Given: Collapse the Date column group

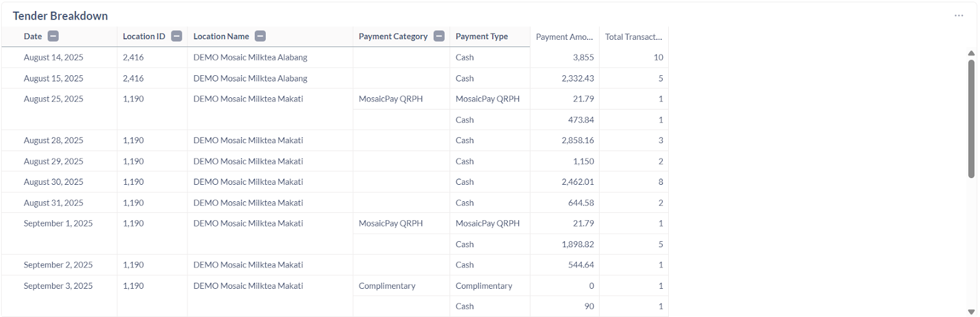Looking at the screenshot, I should click(x=53, y=36).
